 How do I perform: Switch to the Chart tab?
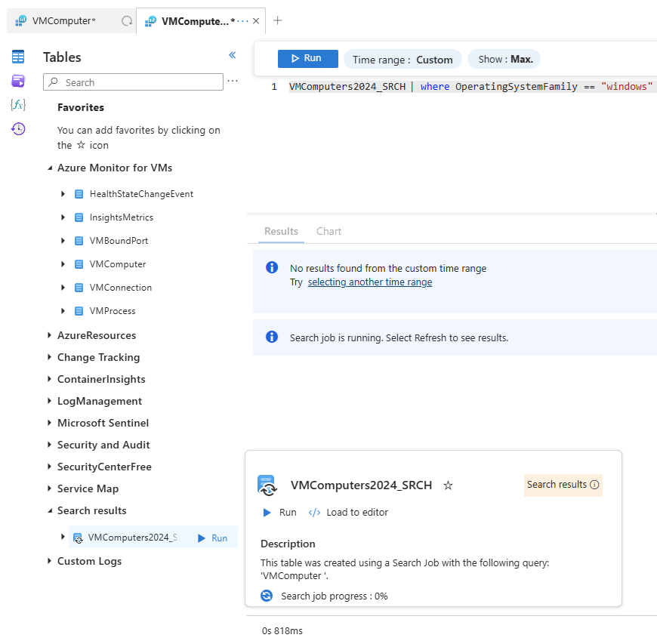pyautogui.click(x=328, y=232)
